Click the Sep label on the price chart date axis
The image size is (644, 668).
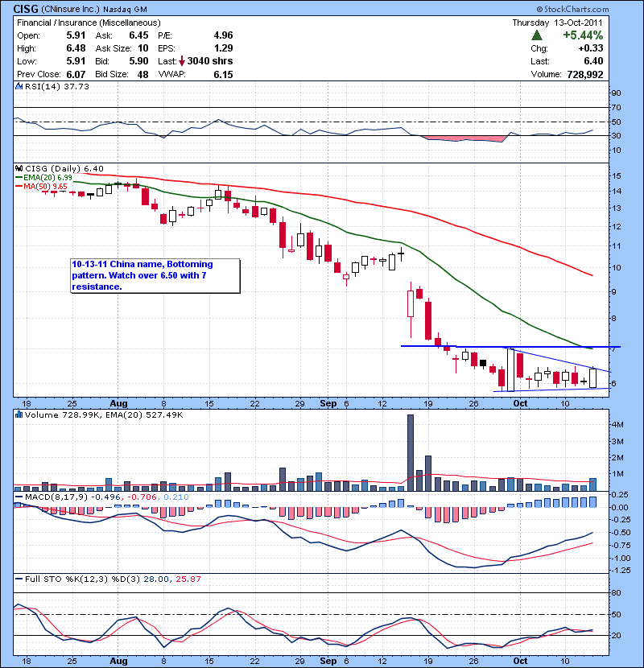pos(328,403)
